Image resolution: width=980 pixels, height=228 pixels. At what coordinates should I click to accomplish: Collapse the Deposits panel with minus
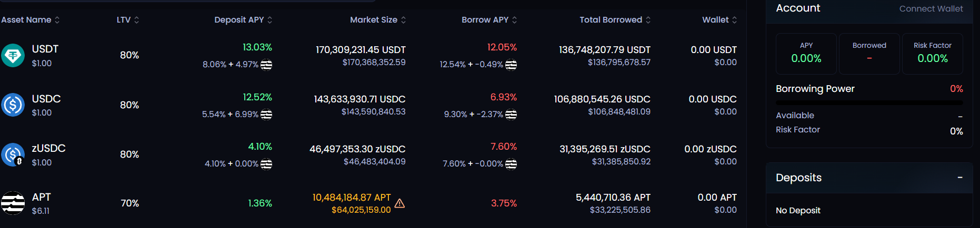coord(960,178)
